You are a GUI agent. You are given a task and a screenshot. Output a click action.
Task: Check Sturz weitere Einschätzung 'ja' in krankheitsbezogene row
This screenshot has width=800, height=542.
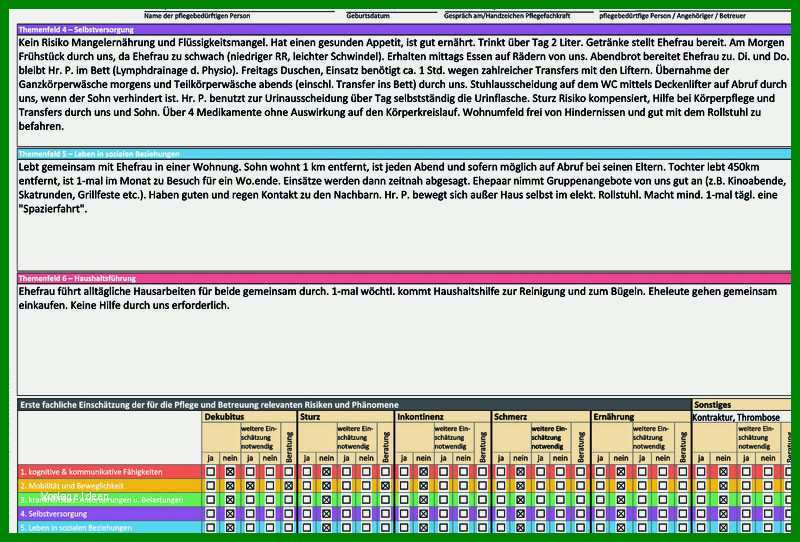pos(346,500)
